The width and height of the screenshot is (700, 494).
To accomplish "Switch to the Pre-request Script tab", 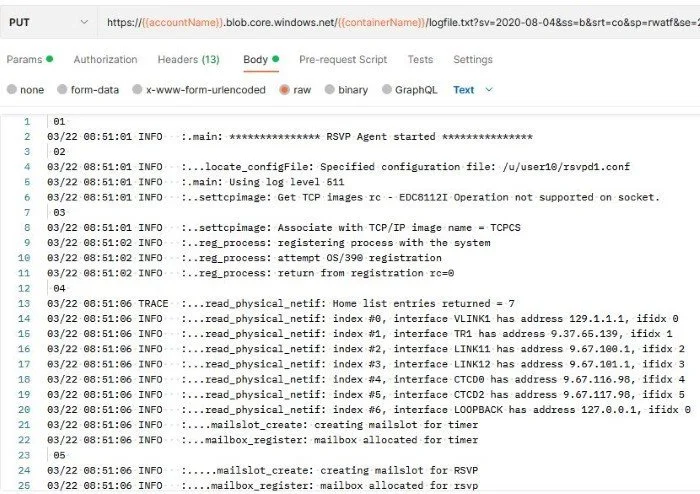I will coord(343,60).
